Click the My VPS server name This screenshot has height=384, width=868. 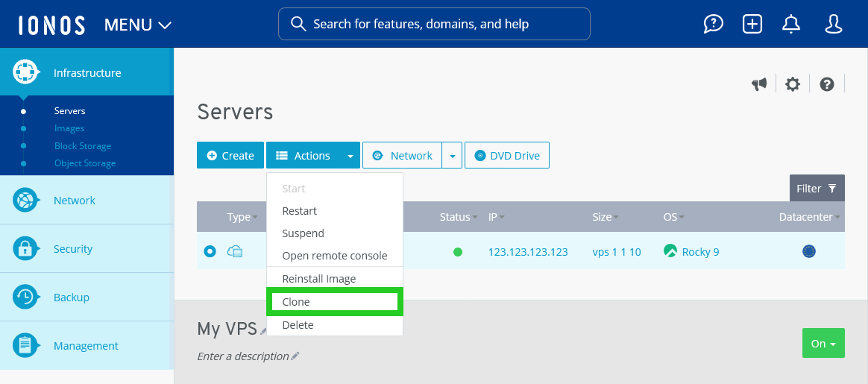(227, 329)
